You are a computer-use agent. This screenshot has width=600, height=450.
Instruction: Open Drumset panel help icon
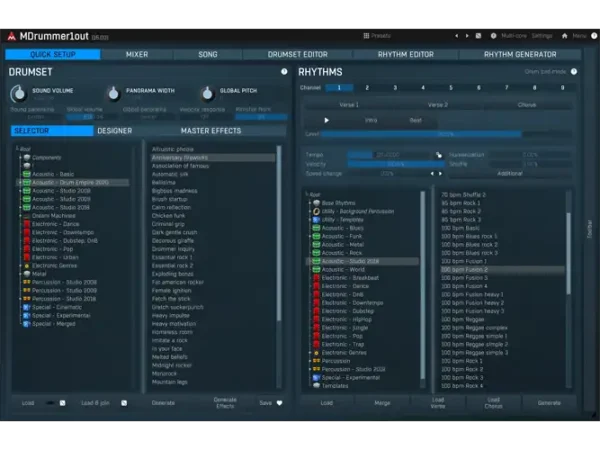click(x=284, y=72)
